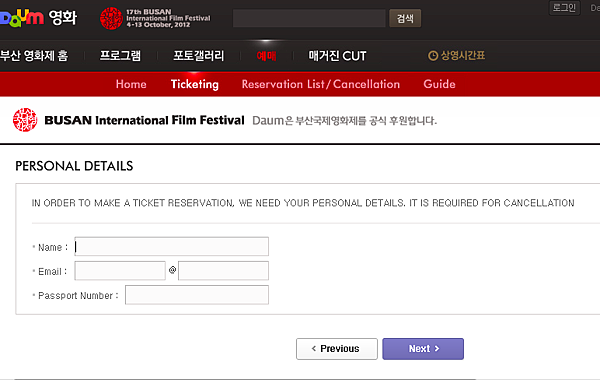Click the clock icon beside 상영시간표

[433, 56]
